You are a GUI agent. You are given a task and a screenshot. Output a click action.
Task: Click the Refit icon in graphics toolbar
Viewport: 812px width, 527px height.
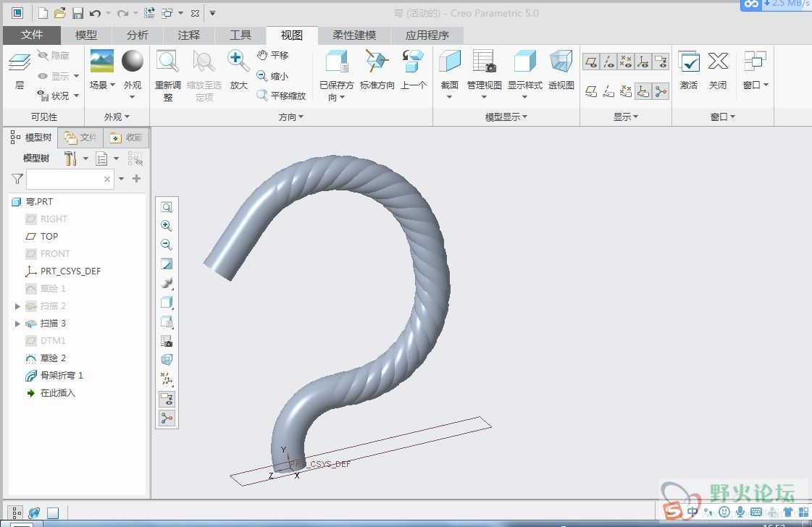167,207
